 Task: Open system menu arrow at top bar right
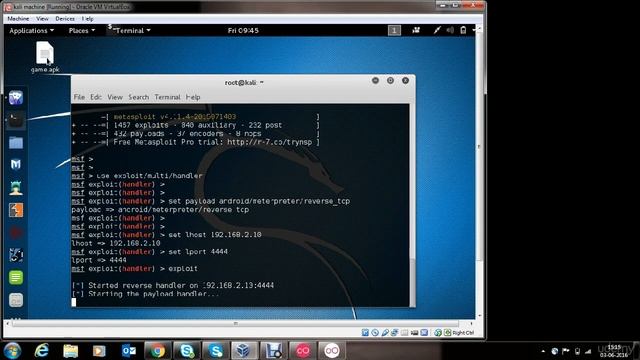coord(473,30)
